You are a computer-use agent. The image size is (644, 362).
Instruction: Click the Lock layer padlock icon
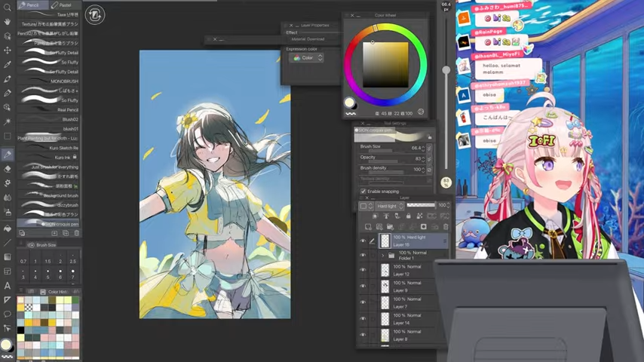click(408, 216)
